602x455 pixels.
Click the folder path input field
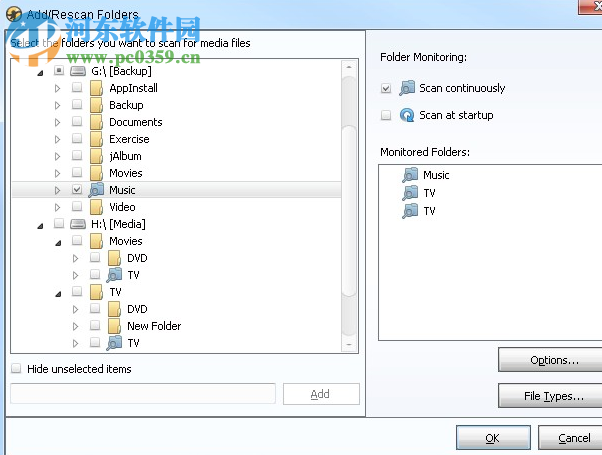[x=143, y=394]
